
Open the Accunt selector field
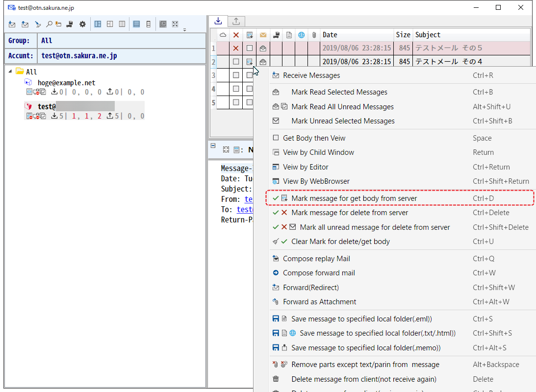click(121, 56)
